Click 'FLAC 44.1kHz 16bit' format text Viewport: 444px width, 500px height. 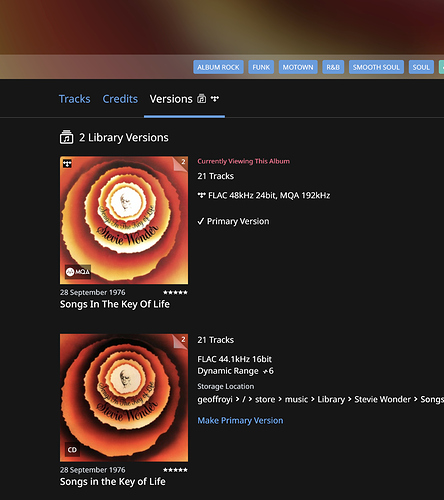234,359
